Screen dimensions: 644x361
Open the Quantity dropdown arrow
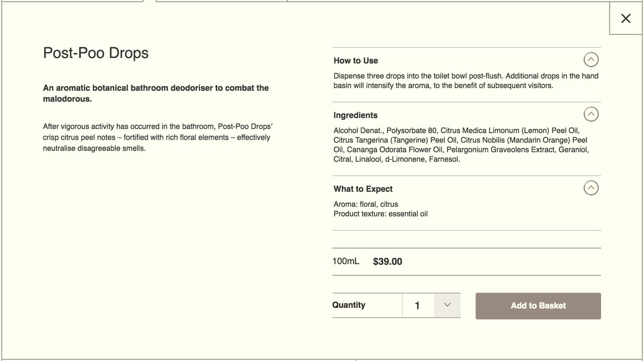pyautogui.click(x=447, y=305)
